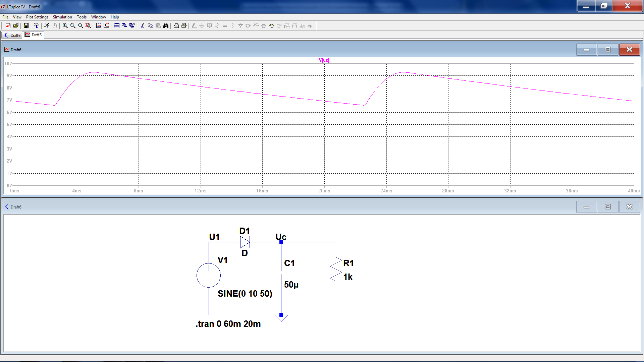
Task: Open the Control Panel hammer icon
Action: tap(37, 26)
